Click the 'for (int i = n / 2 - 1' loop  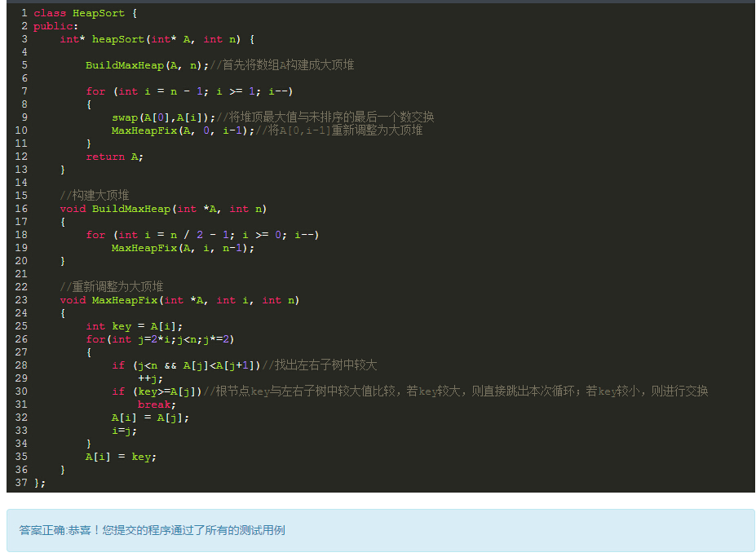202,235
